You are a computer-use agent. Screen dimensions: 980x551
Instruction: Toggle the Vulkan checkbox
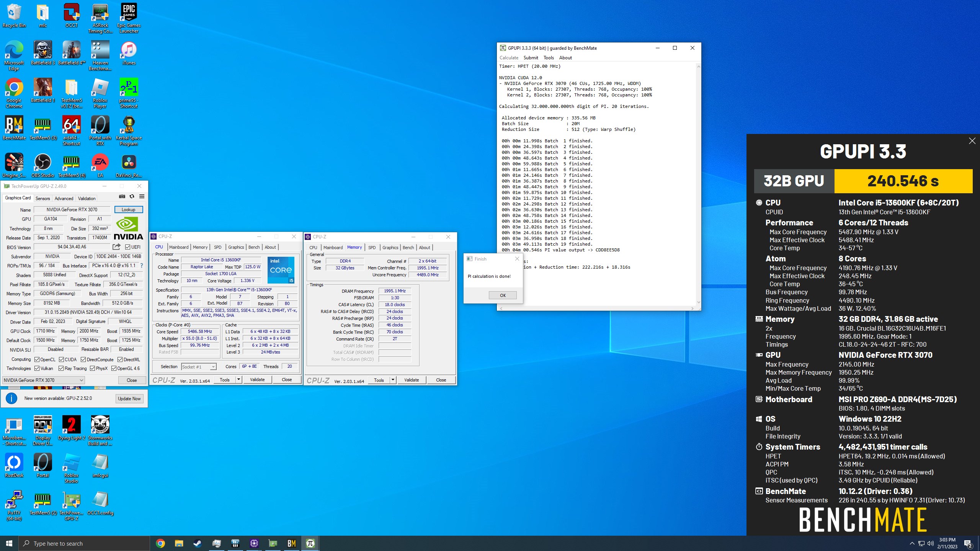[x=37, y=368]
